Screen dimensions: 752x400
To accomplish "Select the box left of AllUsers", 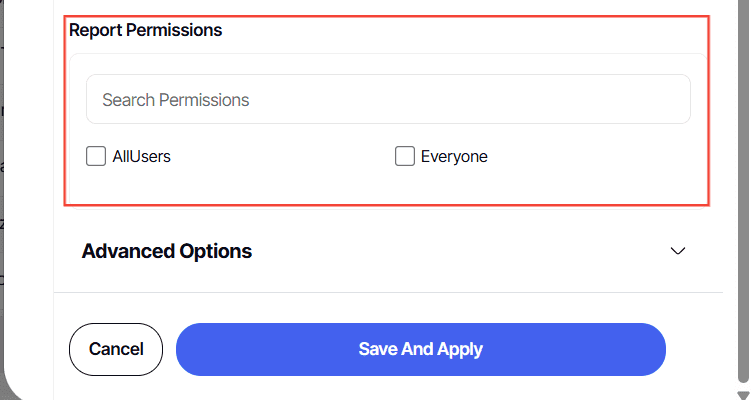I will click(x=96, y=156).
